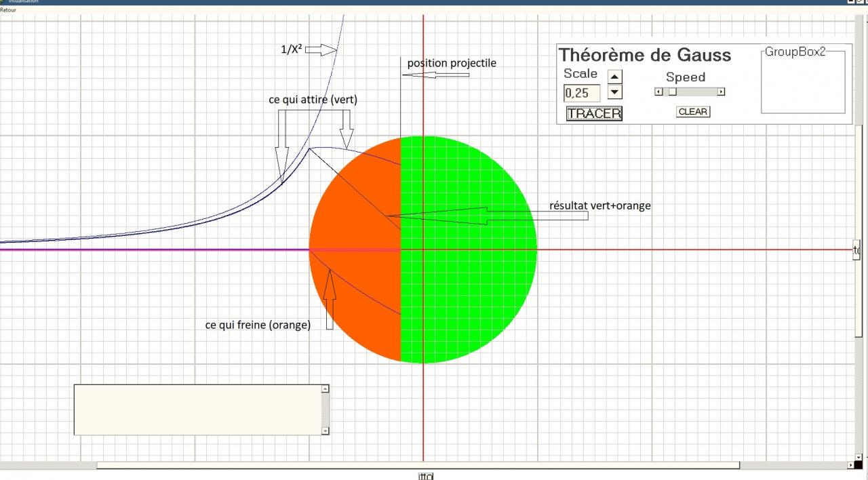Click the CLEAR button
The width and height of the screenshot is (868, 480).
(x=693, y=112)
